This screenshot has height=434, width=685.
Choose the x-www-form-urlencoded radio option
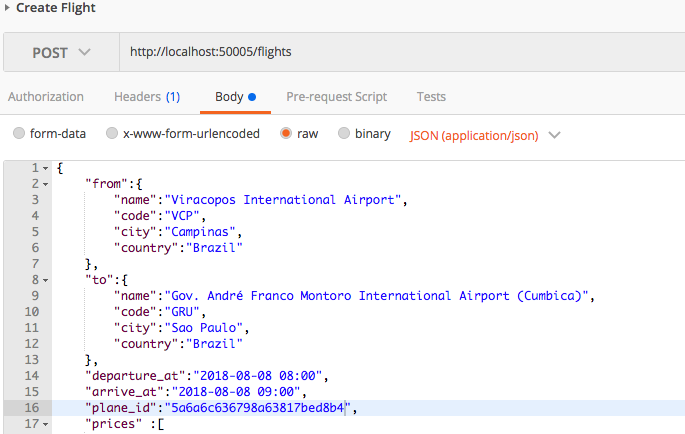click(112, 133)
